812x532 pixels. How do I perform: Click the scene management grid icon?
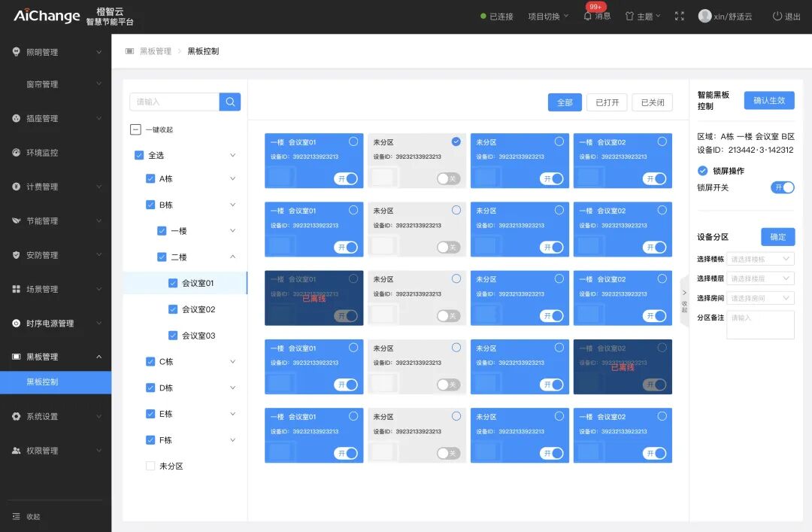pos(16,289)
